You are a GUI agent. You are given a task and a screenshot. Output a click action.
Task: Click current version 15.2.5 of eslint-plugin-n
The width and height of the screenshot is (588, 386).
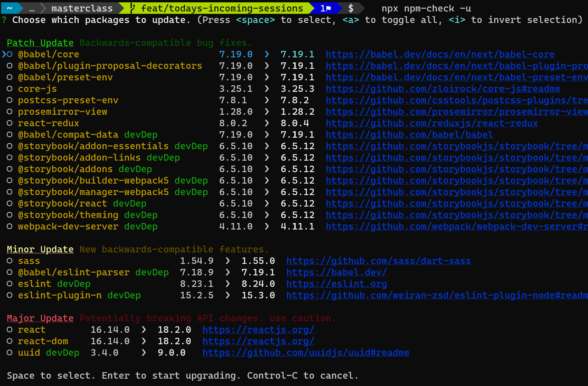coord(197,295)
